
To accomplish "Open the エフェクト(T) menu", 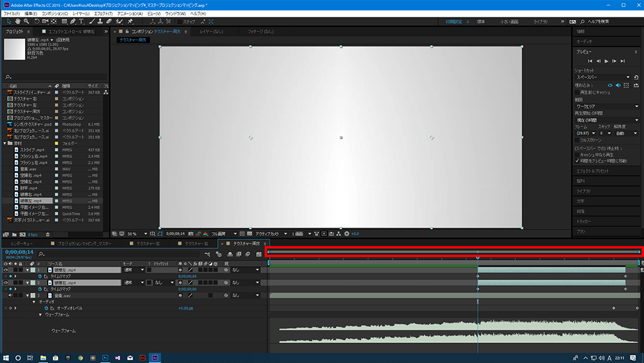I will tap(102, 13).
